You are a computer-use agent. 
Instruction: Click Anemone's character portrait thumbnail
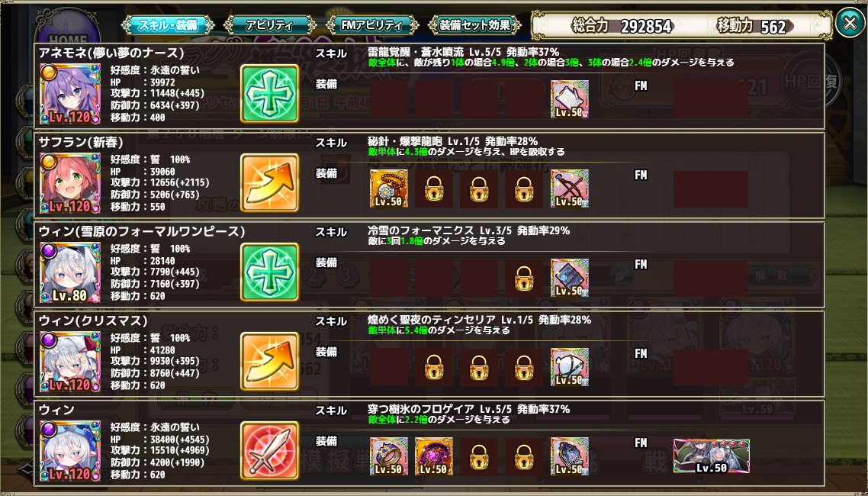click(x=69, y=94)
